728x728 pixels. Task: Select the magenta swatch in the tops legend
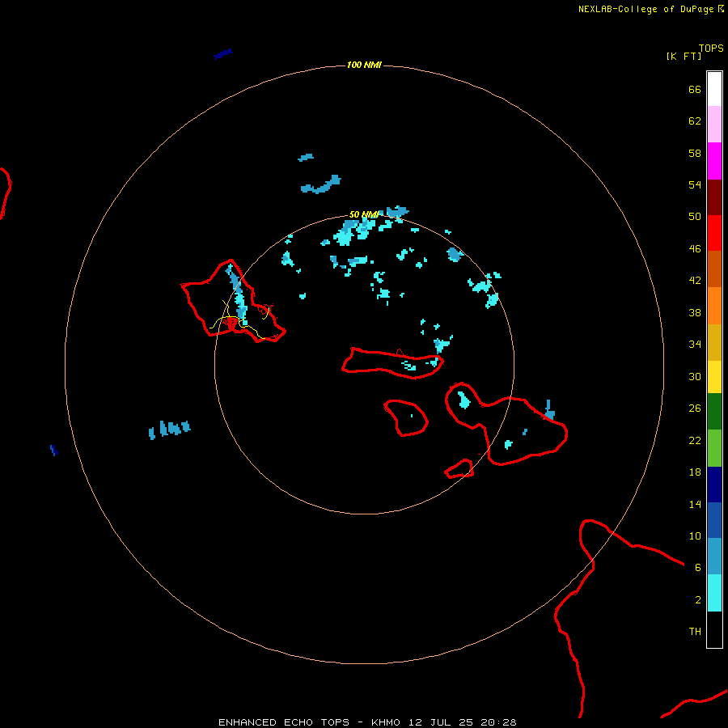(x=714, y=161)
